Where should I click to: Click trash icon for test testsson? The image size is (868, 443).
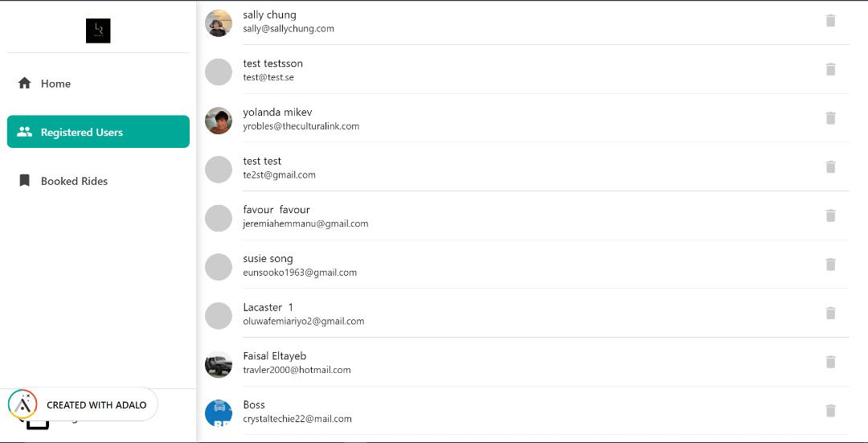coord(831,70)
